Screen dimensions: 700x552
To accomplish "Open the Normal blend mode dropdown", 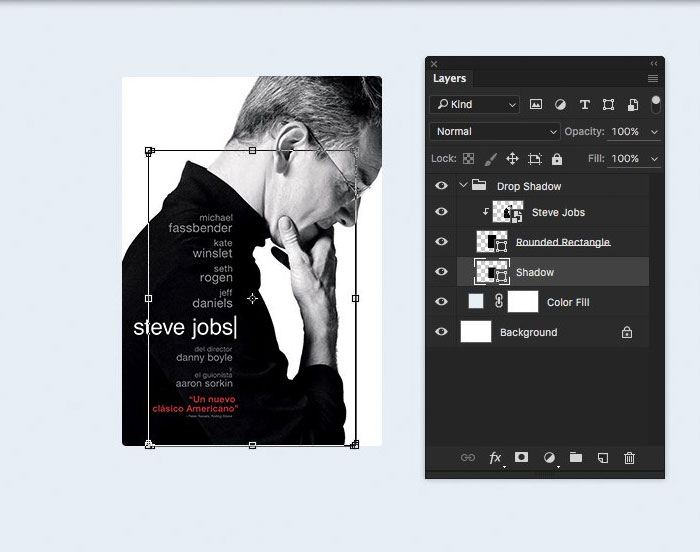I will [495, 132].
